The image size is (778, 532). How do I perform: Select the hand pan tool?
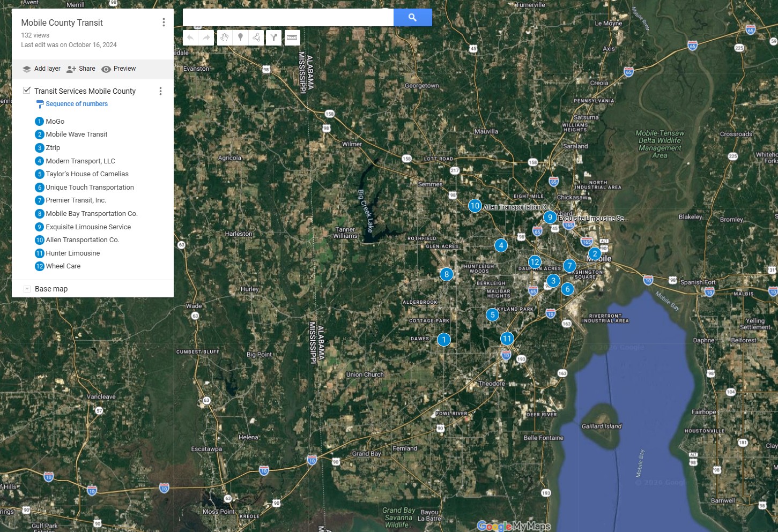[x=225, y=38]
